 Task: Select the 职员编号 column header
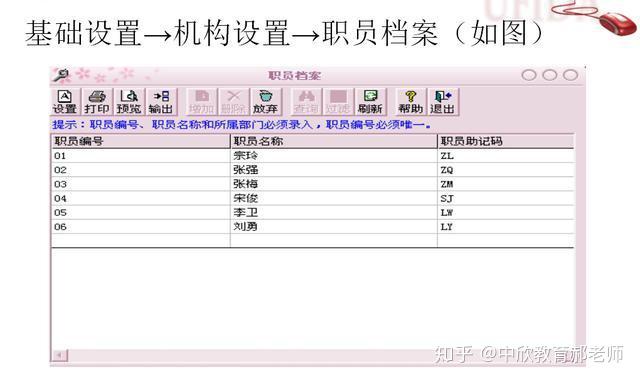[x=141, y=141]
